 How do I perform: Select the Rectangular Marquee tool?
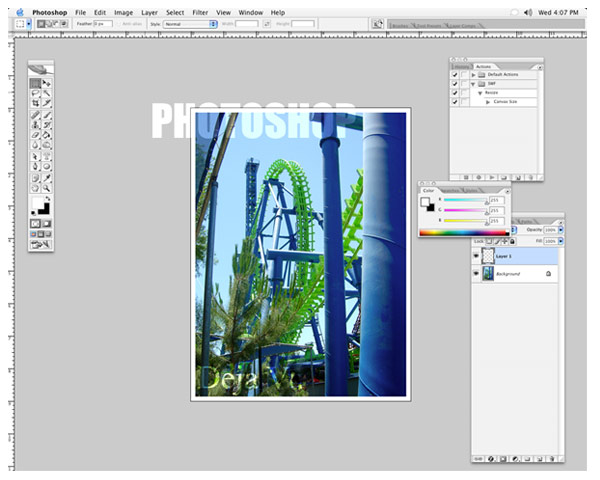pos(35,83)
